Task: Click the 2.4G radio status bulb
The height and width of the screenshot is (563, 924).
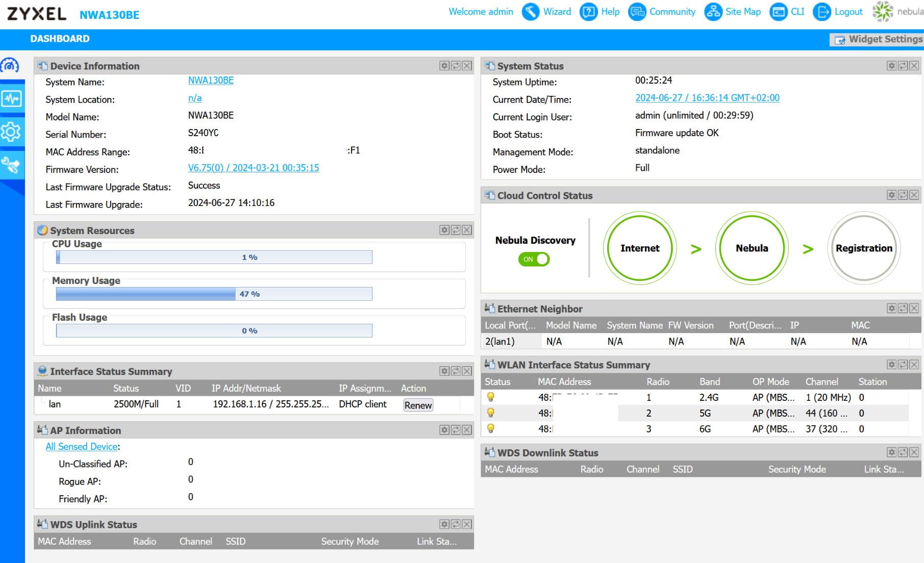Action: point(491,397)
